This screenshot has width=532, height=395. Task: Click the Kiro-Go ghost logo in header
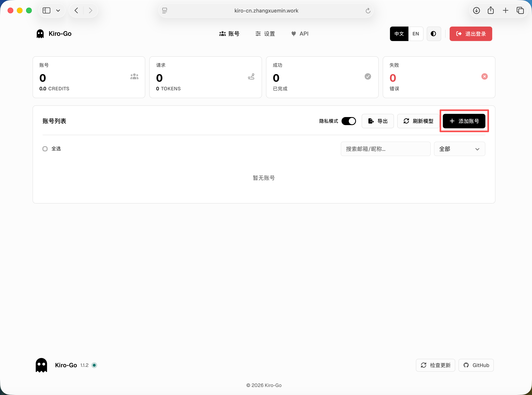click(x=40, y=34)
